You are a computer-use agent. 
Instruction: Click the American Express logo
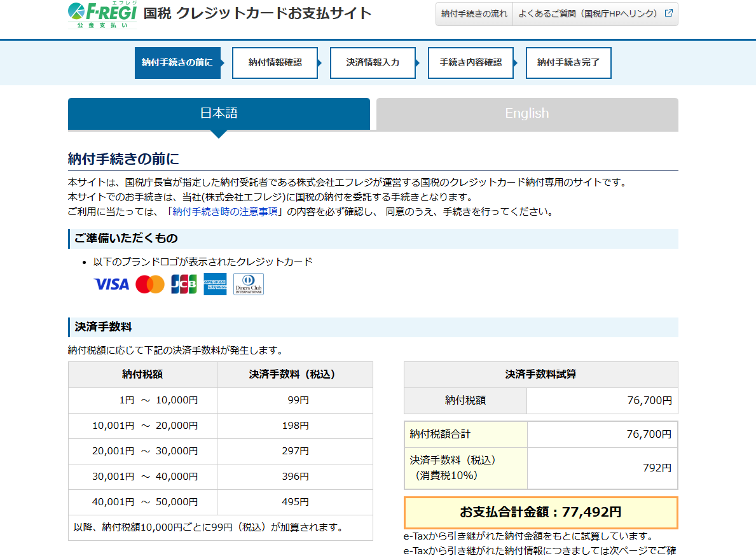(x=215, y=284)
